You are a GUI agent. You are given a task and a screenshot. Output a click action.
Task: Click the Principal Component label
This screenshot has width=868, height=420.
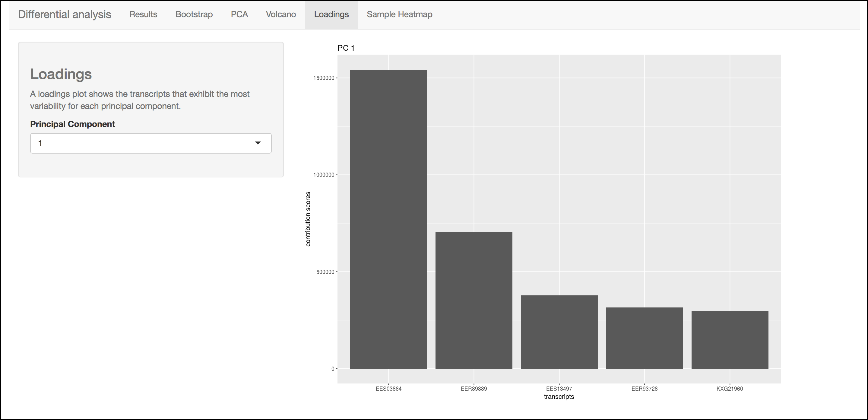[73, 124]
